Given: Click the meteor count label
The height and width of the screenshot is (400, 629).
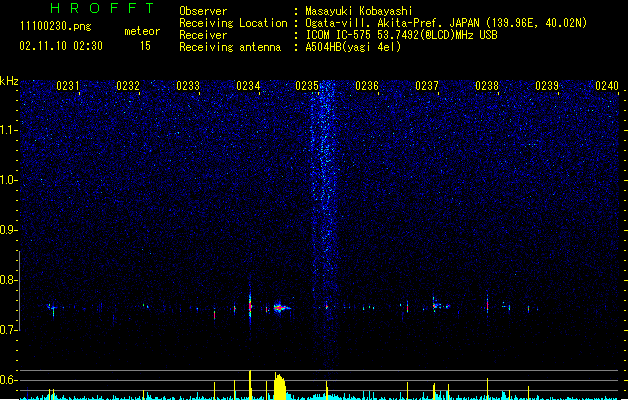Looking at the screenshot, I should tap(142, 31).
